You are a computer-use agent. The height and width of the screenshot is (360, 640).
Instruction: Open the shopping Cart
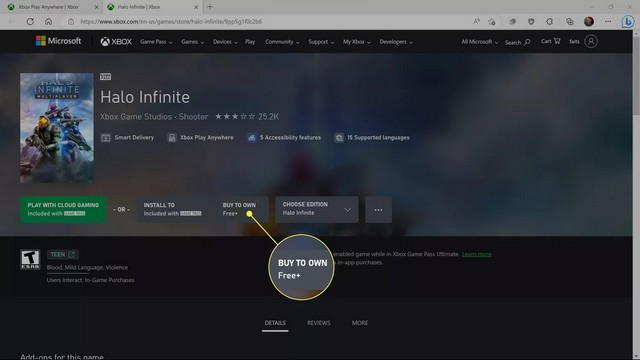[x=551, y=41]
